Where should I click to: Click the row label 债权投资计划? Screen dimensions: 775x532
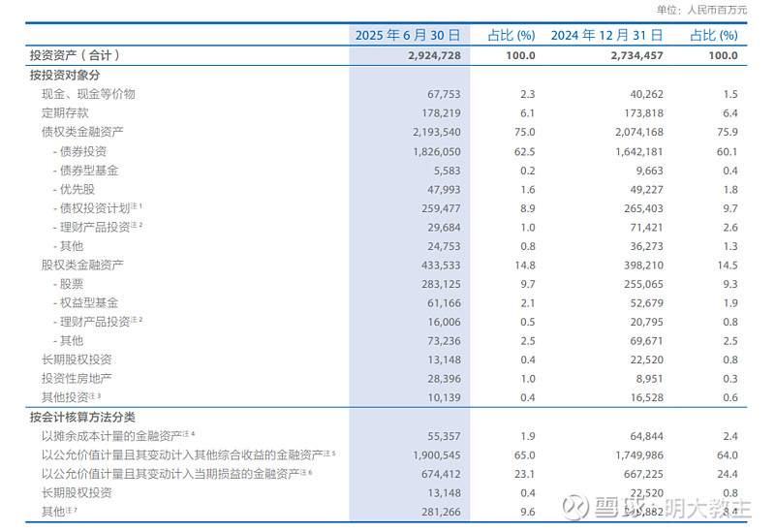click(95, 207)
